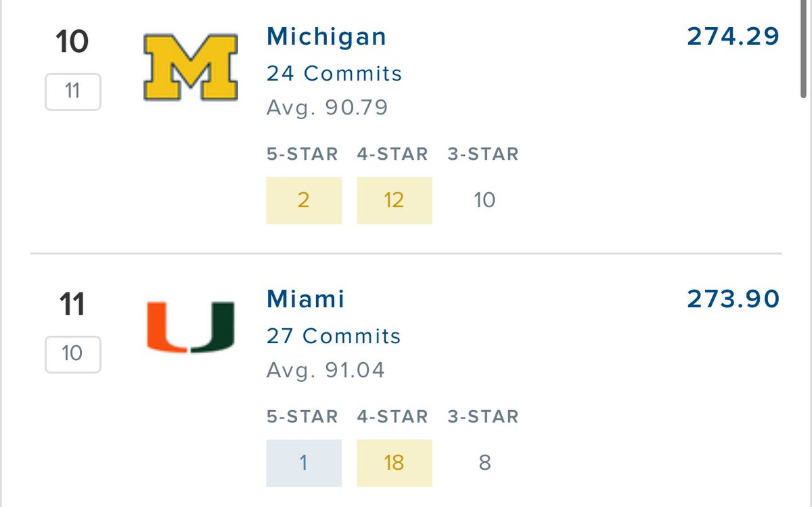Select Michigan's 4-star count box showing 12
812x507 pixels.
tap(394, 200)
